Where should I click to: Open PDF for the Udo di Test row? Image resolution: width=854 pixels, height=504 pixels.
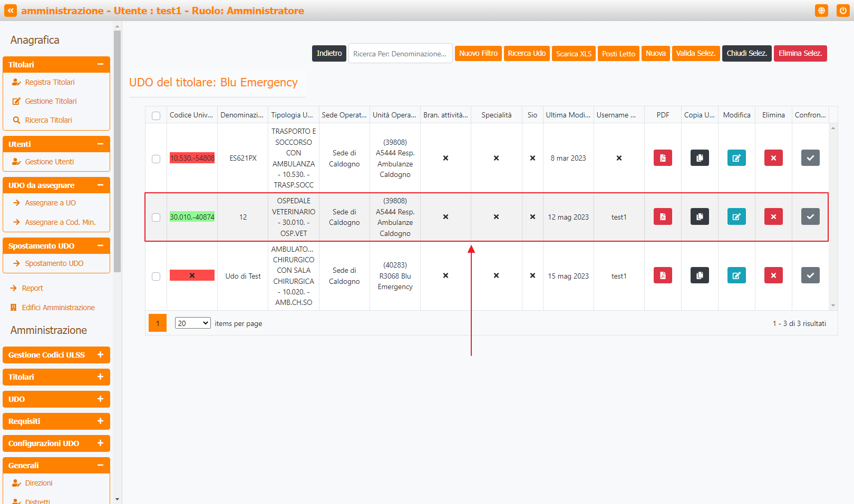pyautogui.click(x=663, y=275)
